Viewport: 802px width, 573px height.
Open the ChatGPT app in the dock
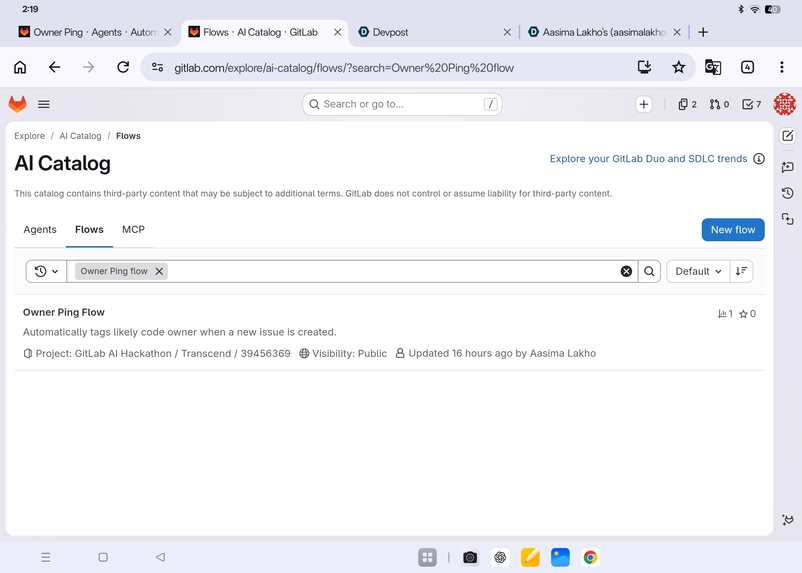click(x=500, y=557)
